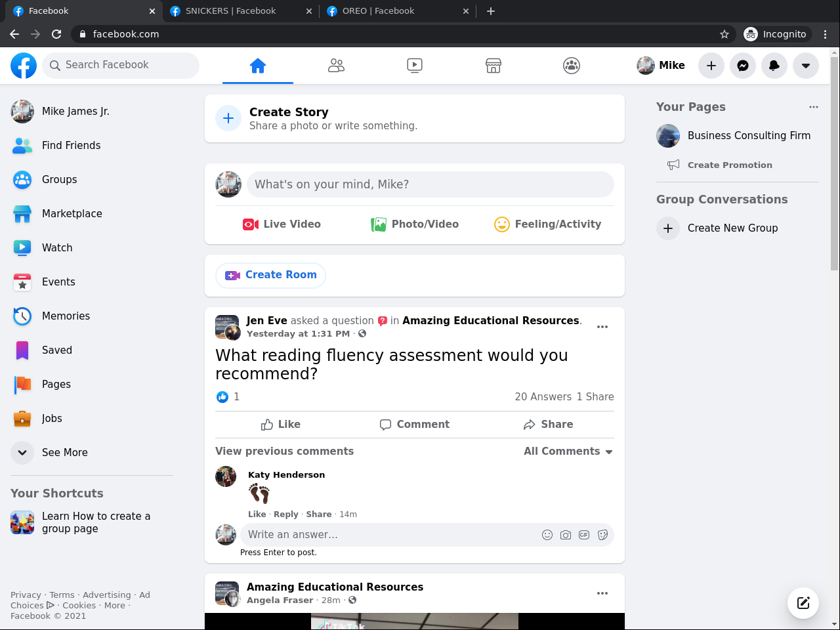840x630 pixels.
Task: Expand See More in left sidebar
Action: (x=92, y=453)
